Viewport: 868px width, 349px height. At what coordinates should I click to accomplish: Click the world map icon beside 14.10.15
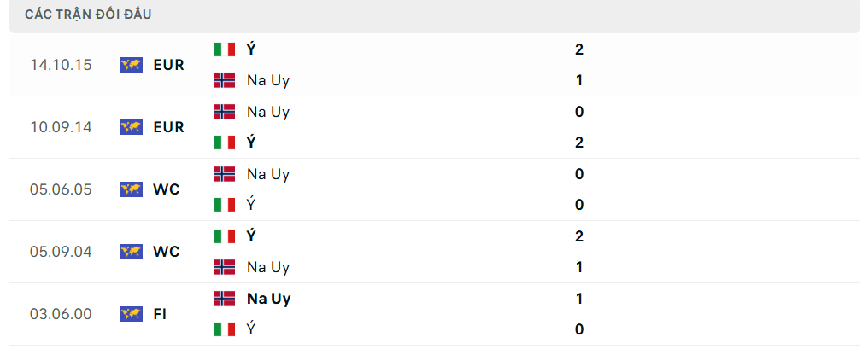click(132, 65)
